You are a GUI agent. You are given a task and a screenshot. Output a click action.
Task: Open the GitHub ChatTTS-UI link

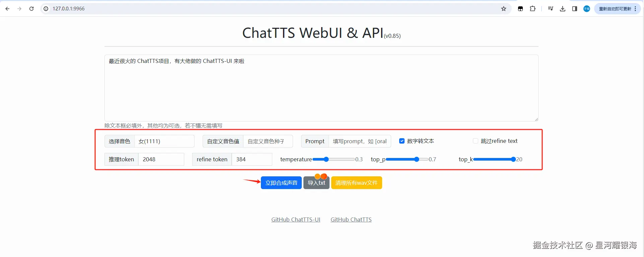point(296,220)
